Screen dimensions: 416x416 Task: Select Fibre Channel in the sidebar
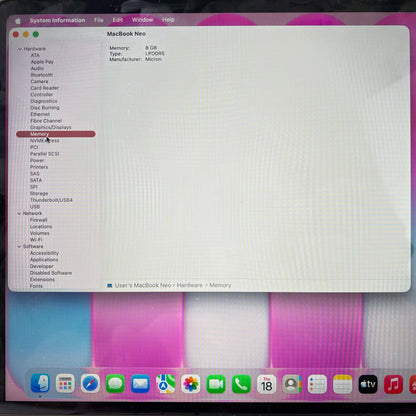[x=46, y=121]
